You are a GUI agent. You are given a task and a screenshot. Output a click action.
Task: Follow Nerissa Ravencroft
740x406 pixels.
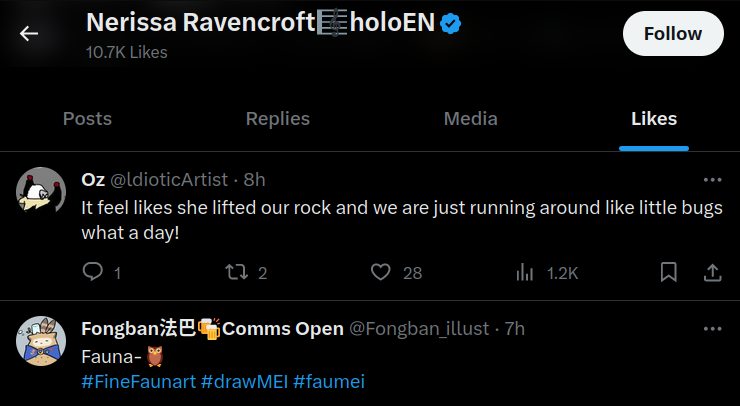(x=672, y=34)
